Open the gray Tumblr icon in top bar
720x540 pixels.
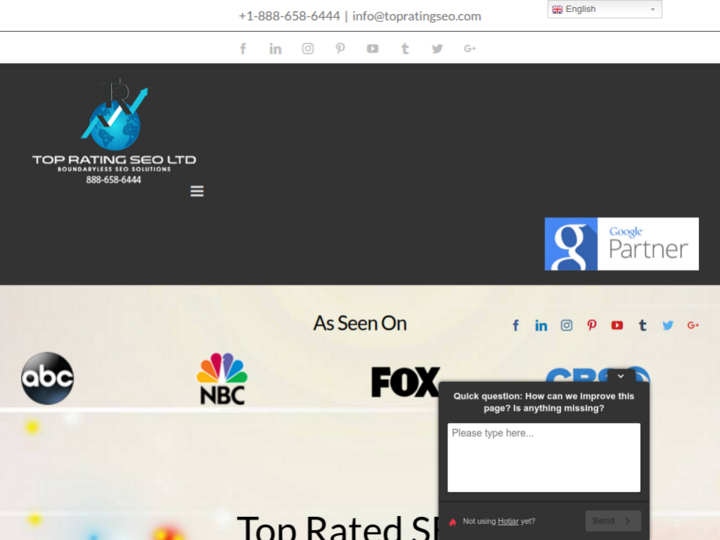[x=405, y=48]
